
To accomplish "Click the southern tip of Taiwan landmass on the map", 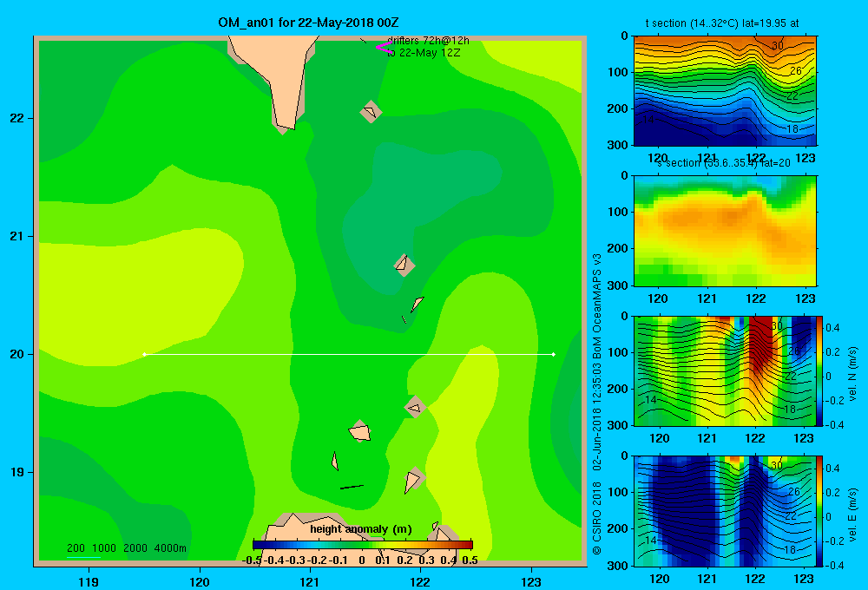I will click(286, 126).
